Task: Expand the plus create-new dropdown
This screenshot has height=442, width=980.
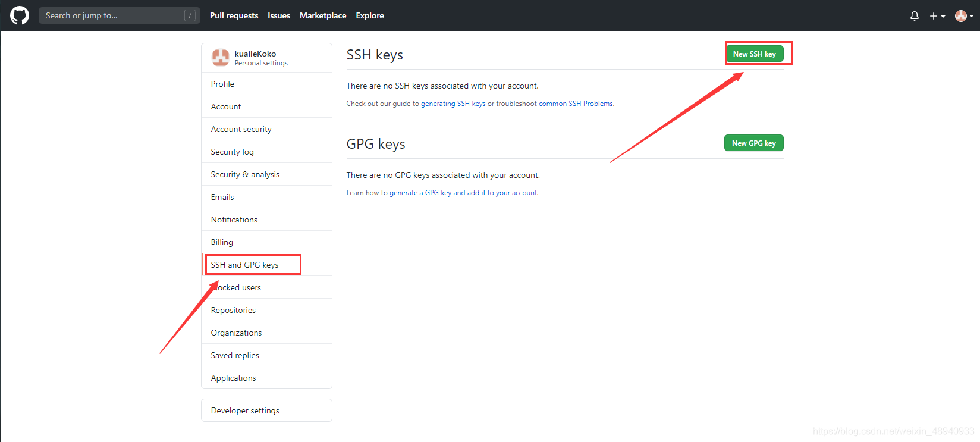Action: point(937,16)
